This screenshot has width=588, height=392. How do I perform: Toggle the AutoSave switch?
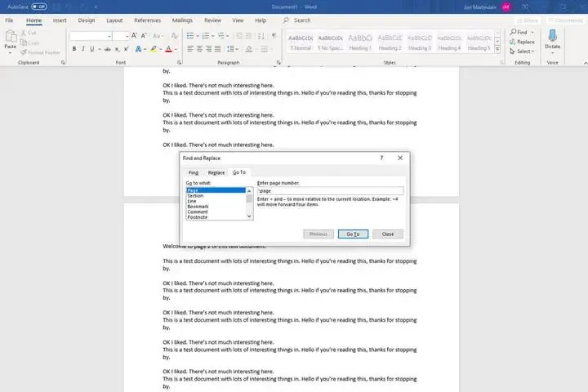[39, 7]
